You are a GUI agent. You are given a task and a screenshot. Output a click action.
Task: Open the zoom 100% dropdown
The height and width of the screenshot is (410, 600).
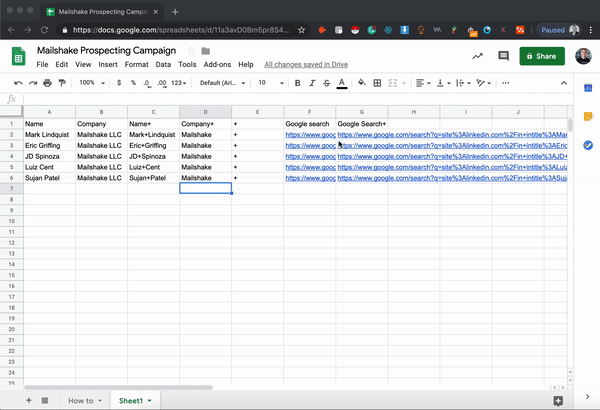click(x=92, y=83)
